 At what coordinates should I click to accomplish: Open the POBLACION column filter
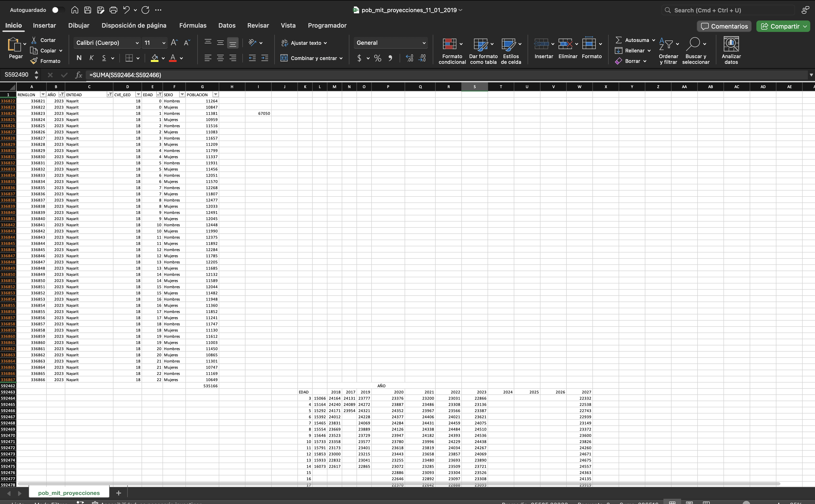[x=215, y=95]
